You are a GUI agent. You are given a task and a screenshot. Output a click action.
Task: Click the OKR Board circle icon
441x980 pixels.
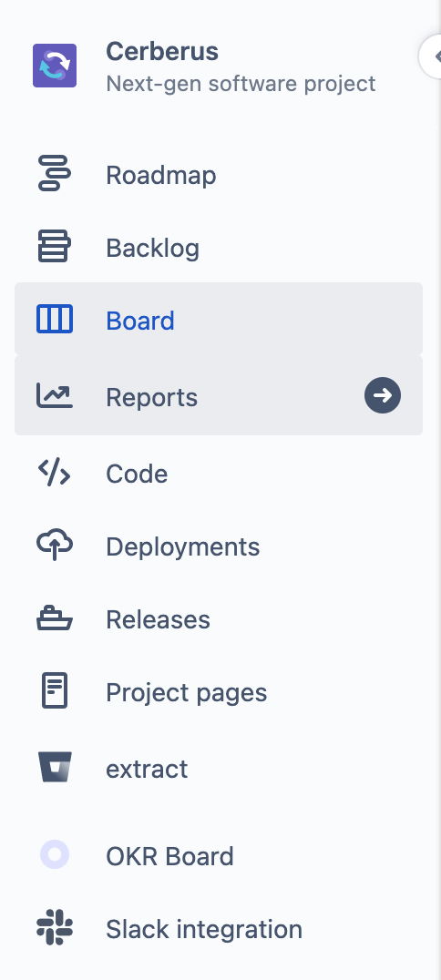[x=55, y=855]
